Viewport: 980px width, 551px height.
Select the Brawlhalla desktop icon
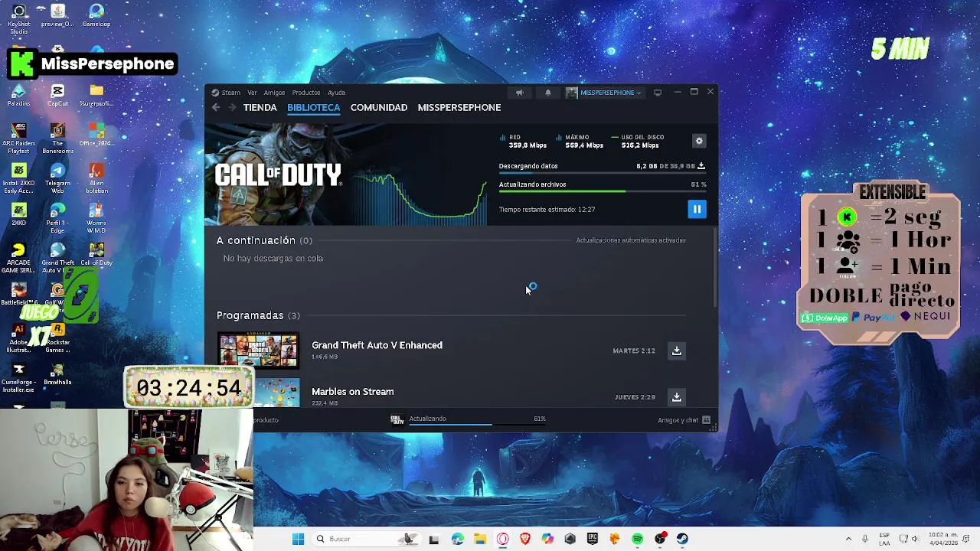[57, 375]
